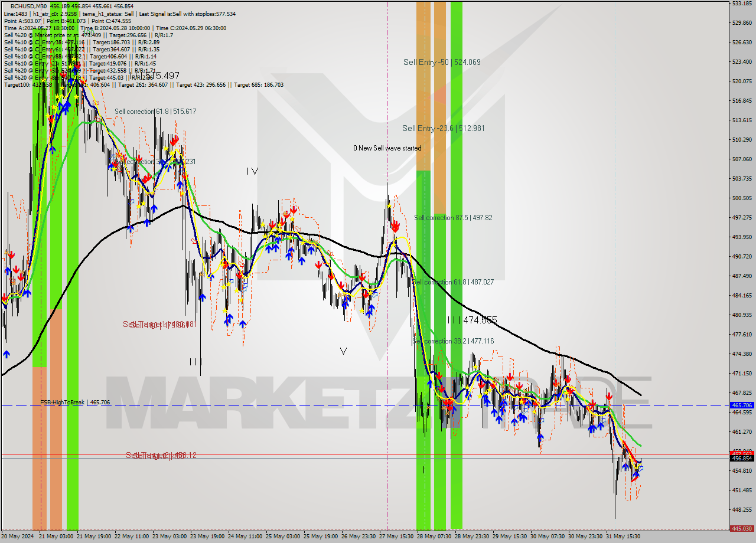
Task: Click the '29 May 15:30' time axis label
Action: click(x=510, y=537)
